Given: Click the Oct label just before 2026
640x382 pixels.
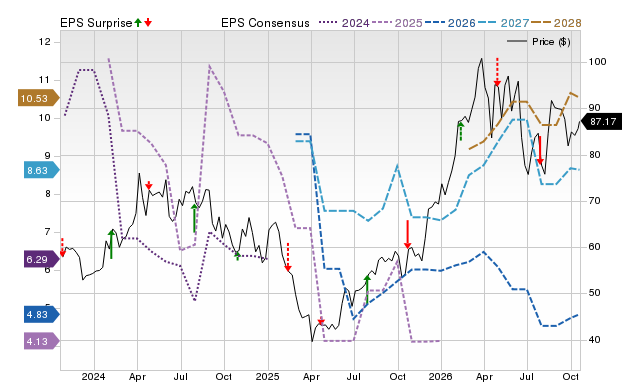Looking at the screenshot, I should pyautogui.click(x=397, y=376).
